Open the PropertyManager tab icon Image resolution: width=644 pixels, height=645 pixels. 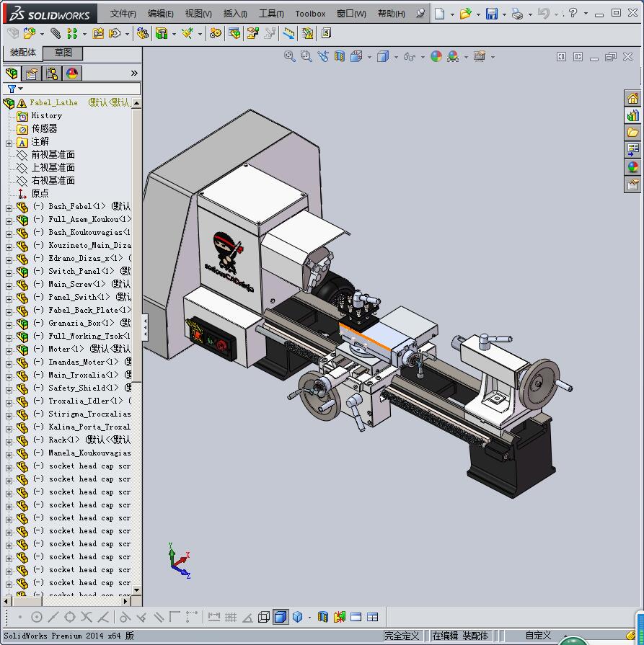[32, 74]
